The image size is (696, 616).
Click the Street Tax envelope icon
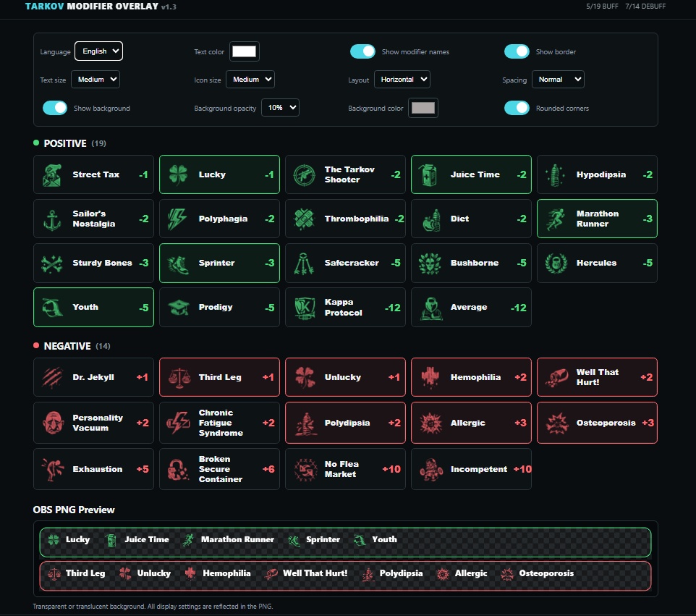52,174
